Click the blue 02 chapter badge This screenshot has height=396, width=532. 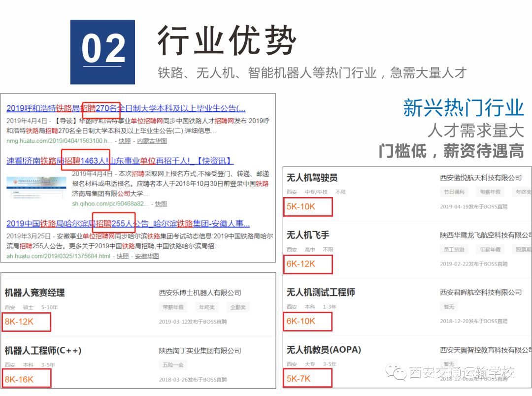point(103,49)
